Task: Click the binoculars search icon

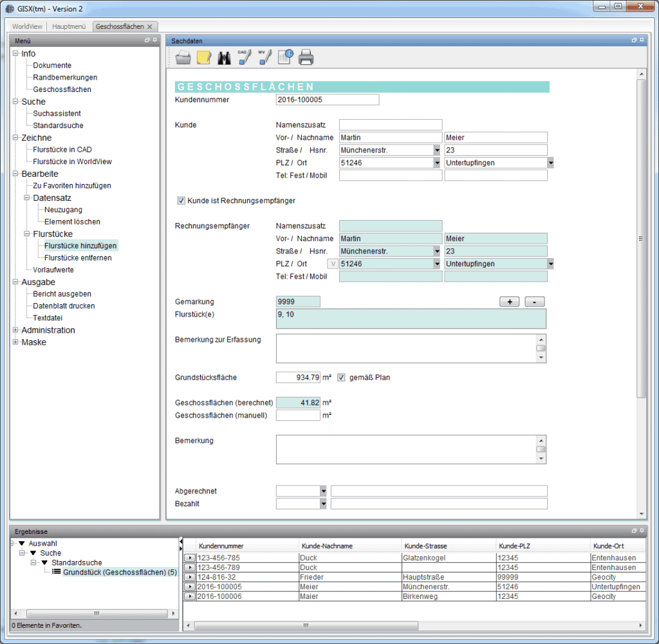Action: click(224, 58)
